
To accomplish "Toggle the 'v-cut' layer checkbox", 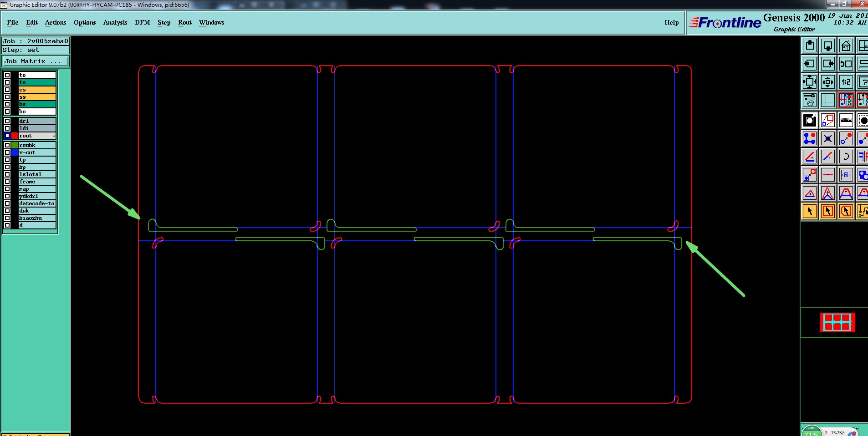I will coord(7,152).
